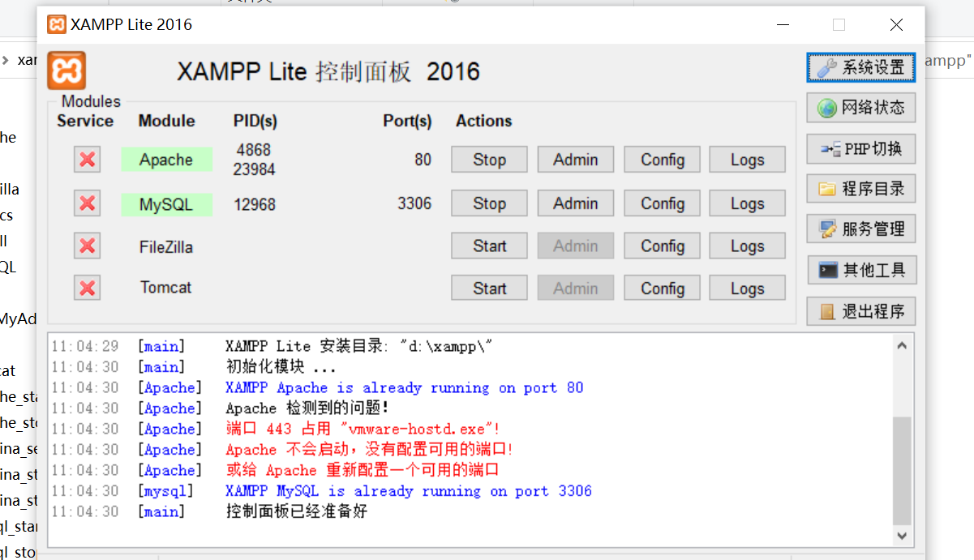The width and height of the screenshot is (974, 560).
Task: Click log line "XAMPP Apache is already running on port 80"
Action: coord(405,387)
